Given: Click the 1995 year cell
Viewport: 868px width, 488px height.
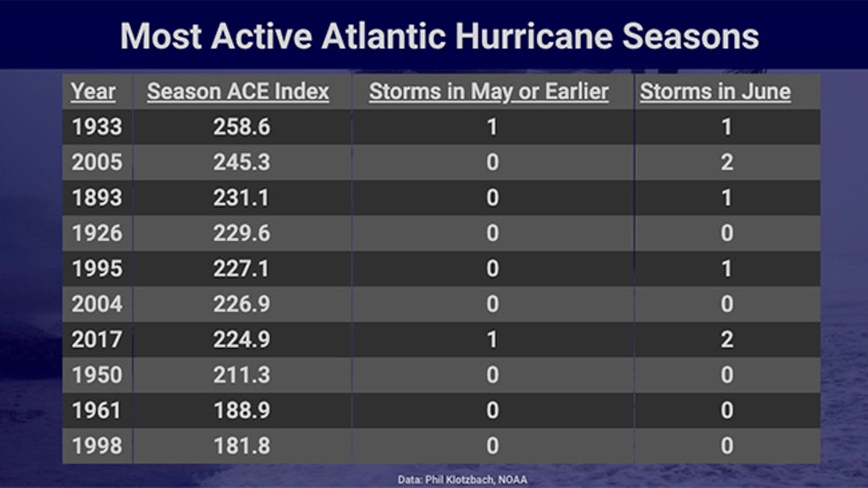Looking at the screenshot, I should coord(97,268).
